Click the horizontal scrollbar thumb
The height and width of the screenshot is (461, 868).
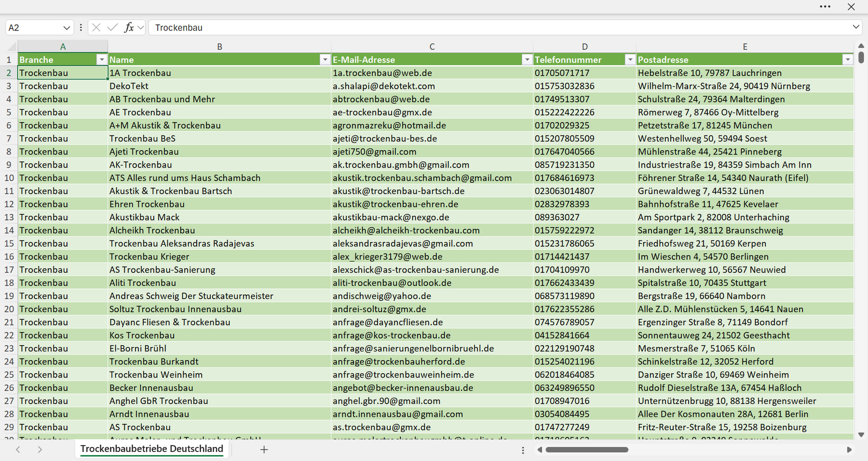click(x=587, y=449)
